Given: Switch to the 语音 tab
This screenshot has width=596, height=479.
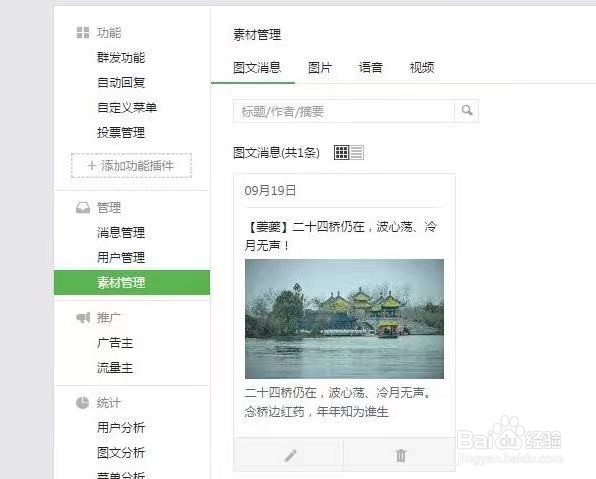Looking at the screenshot, I should click(x=371, y=68).
